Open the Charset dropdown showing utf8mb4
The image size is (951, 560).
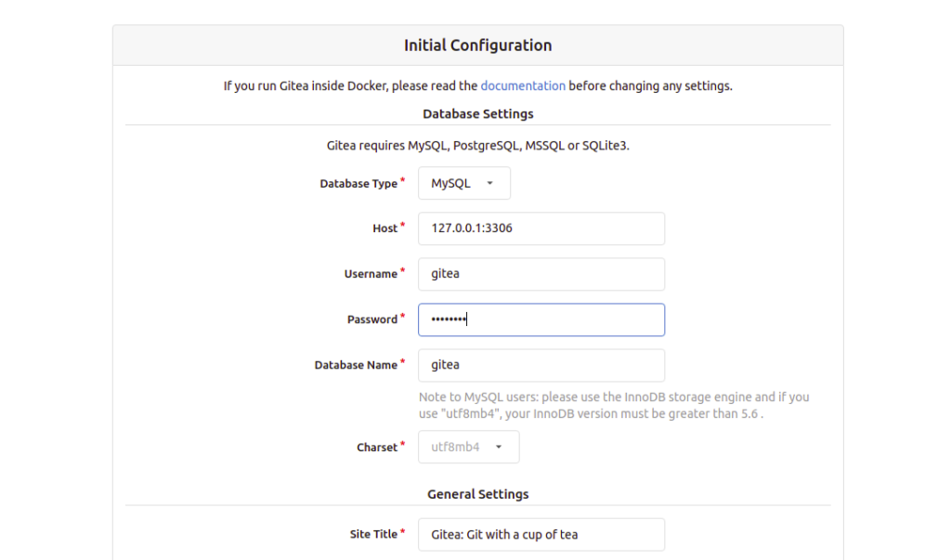click(468, 447)
